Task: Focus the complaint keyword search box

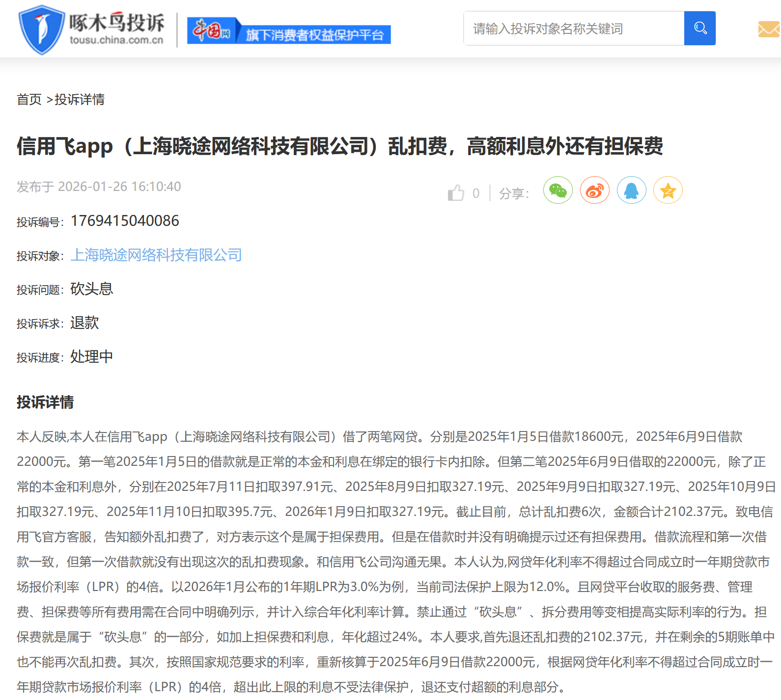Action: [x=573, y=28]
